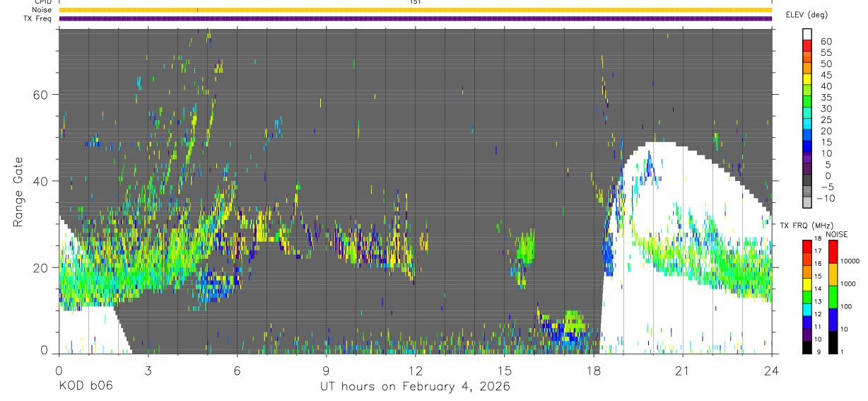The width and height of the screenshot is (868, 401).
Task: Click 'UT hours on February 4, 2026' axis title
Action: (x=416, y=386)
